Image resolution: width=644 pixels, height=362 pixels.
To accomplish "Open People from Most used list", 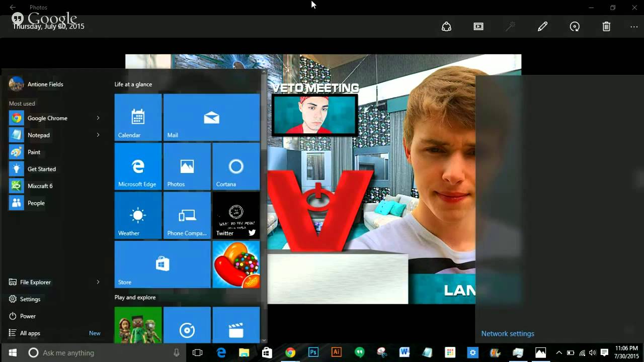I will 54,203.
